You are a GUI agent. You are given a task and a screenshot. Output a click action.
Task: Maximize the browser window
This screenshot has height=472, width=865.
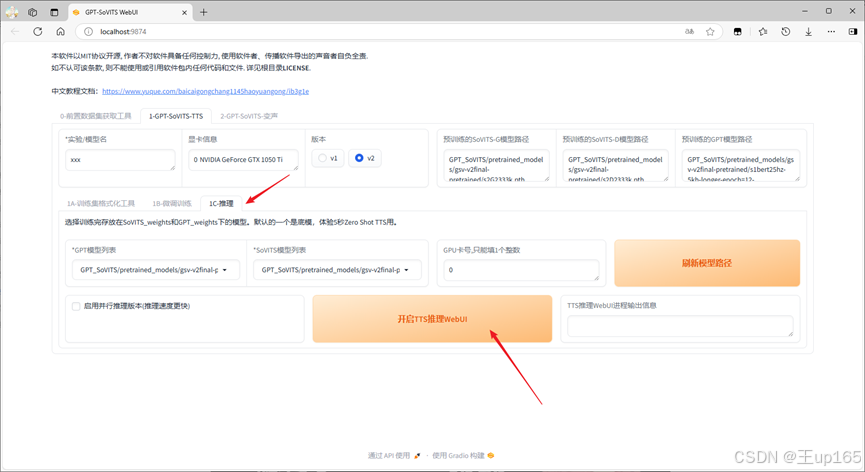click(x=829, y=11)
